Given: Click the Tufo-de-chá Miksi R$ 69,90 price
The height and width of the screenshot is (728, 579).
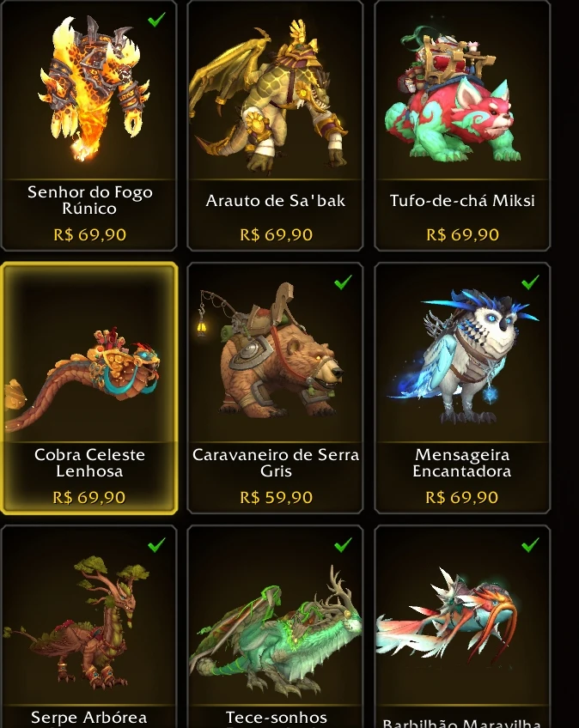Looking at the screenshot, I should (462, 235).
